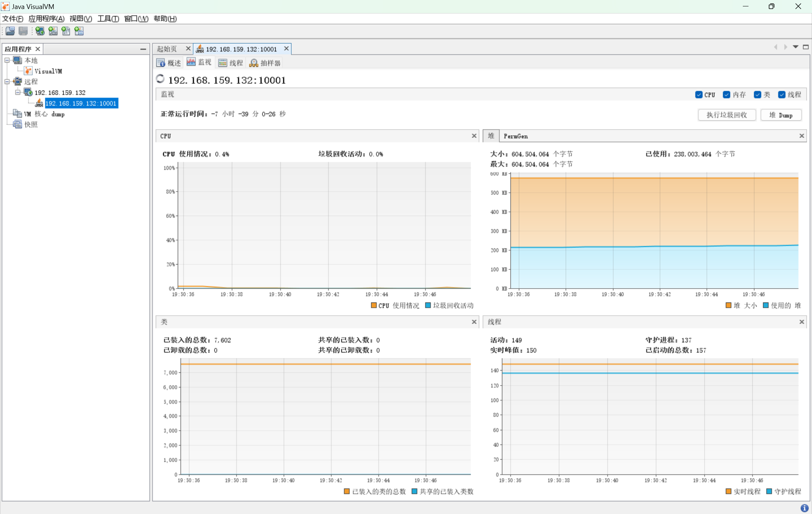Collapse the 远程 remote tree node
This screenshot has width=812, height=514.
coord(7,82)
